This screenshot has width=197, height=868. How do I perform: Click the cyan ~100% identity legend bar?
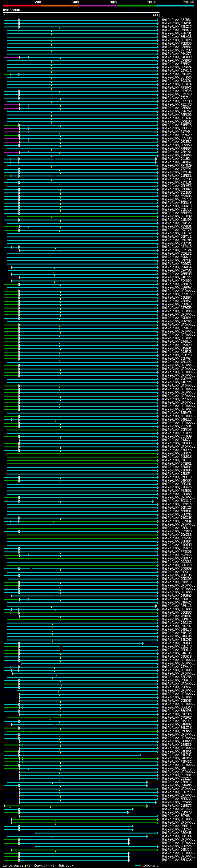pos(175,6)
